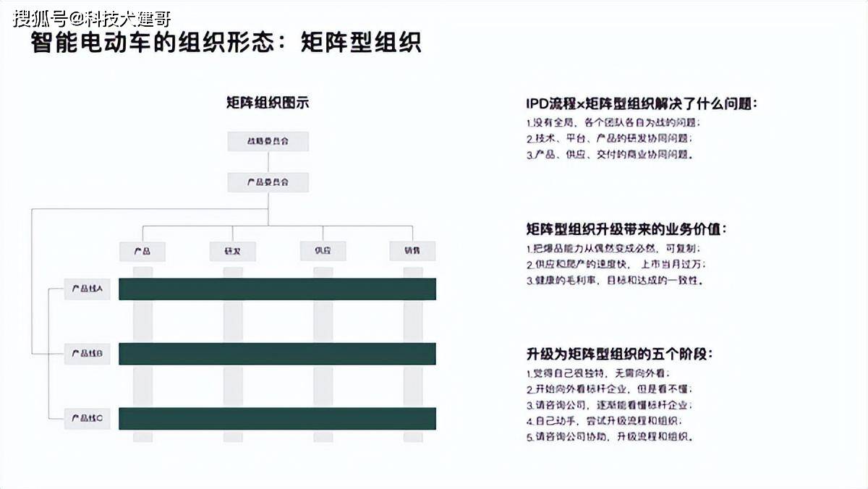The width and height of the screenshot is (868, 489).
Task: Click the 供应 department box
Action: point(323,251)
